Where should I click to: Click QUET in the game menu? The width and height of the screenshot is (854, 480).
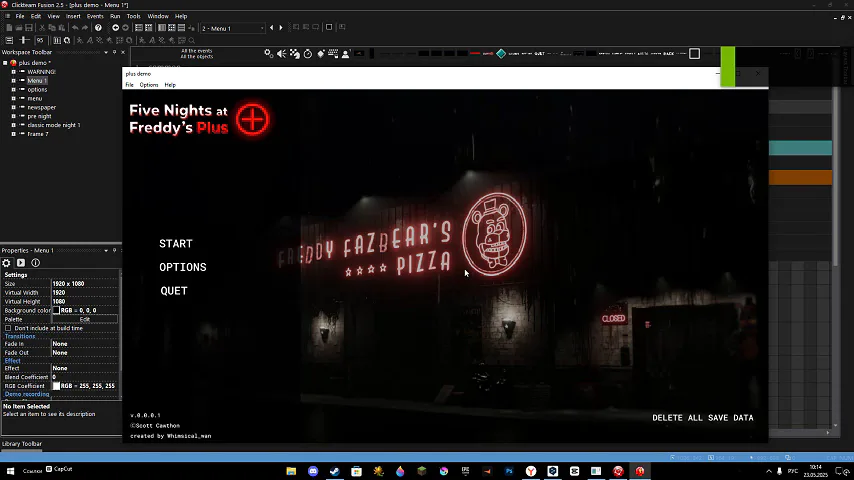(174, 291)
